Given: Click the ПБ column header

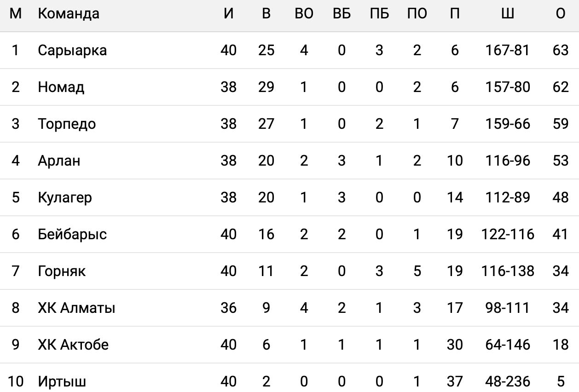Looking at the screenshot, I should tap(379, 14).
